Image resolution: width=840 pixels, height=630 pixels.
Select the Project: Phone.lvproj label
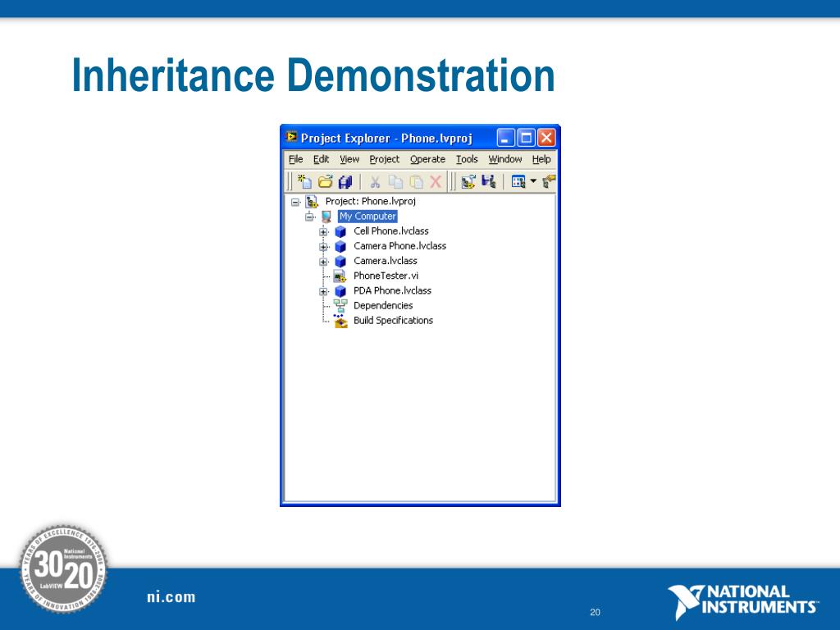tap(371, 202)
